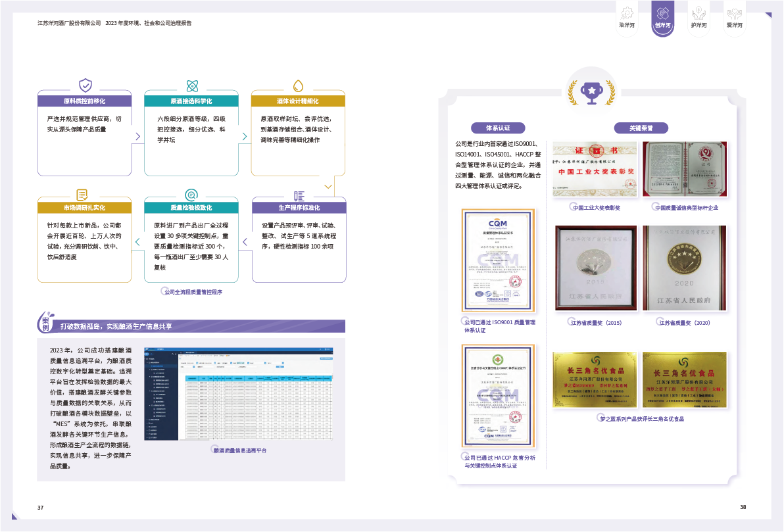The width and height of the screenshot is (784, 532).
Task: Click the test tube icon above 生产程序标准化
Action: click(299, 195)
